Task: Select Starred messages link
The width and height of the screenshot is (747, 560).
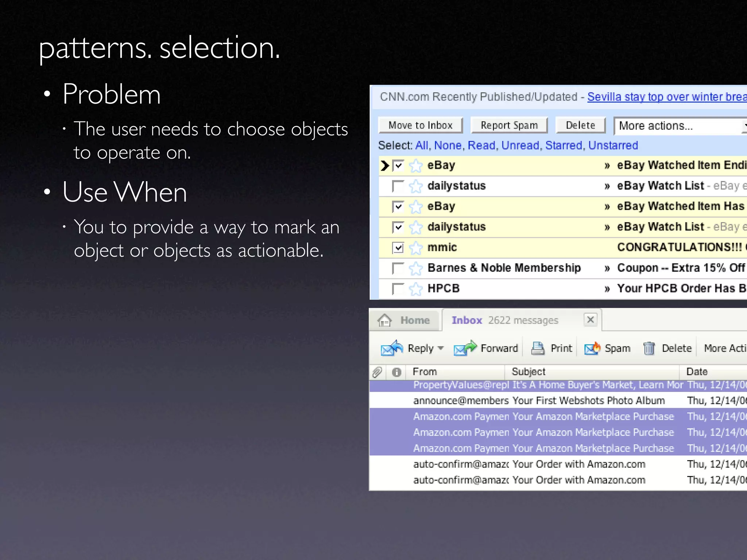Action: click(x=564, y=145)
